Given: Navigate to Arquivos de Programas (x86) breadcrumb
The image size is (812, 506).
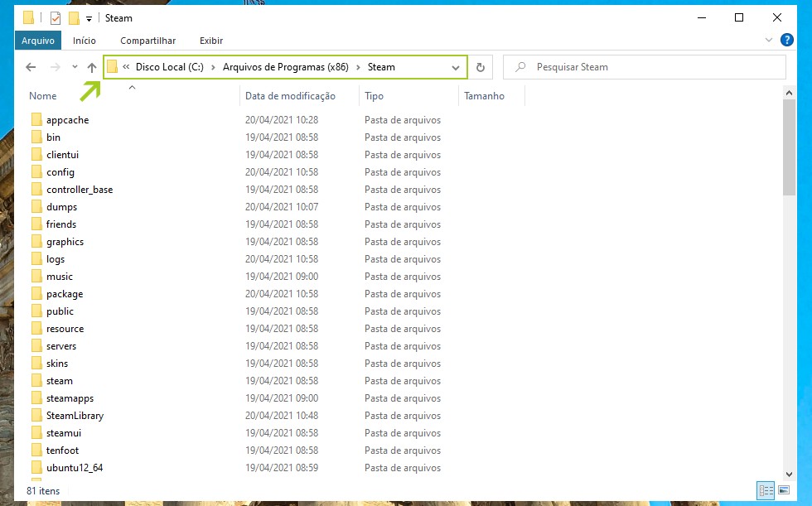Looking at the screenshot, I should [x=285, y=67].
